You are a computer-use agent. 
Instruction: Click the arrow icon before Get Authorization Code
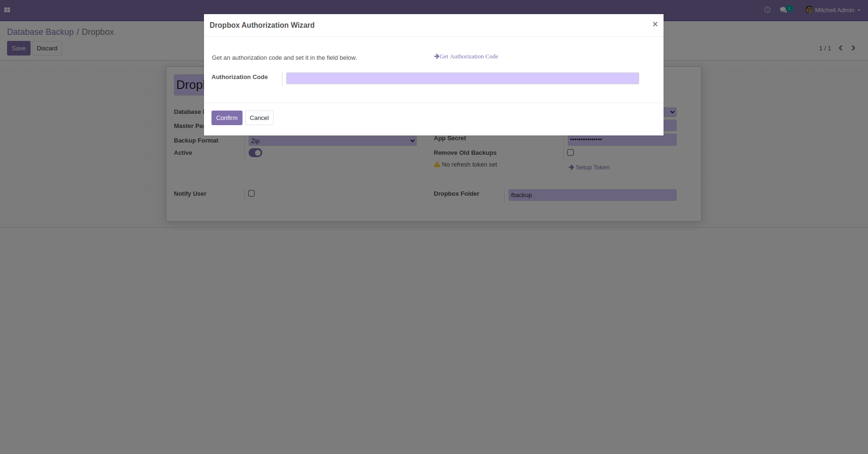pos(437,56)
